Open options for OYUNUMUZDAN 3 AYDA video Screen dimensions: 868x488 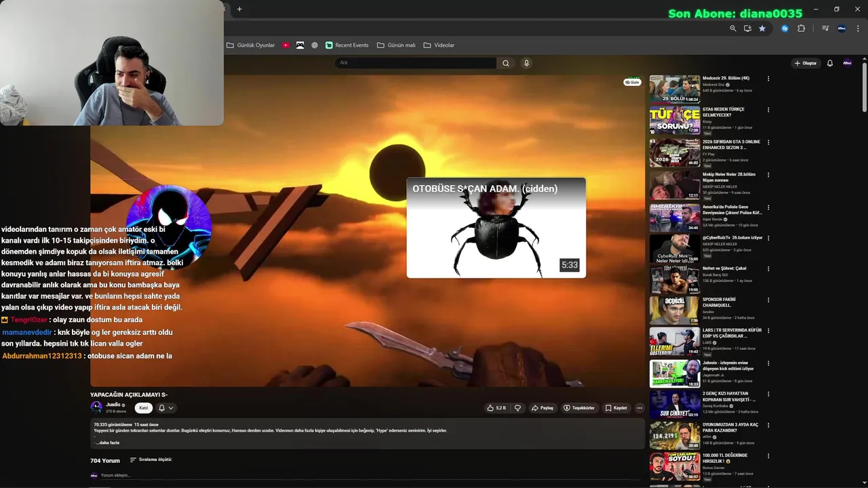point(768,425)
